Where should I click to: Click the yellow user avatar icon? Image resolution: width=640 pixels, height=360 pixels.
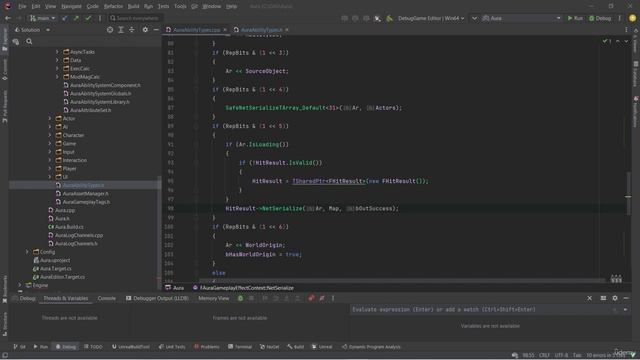pyautogui.click(x=632, y=18)
